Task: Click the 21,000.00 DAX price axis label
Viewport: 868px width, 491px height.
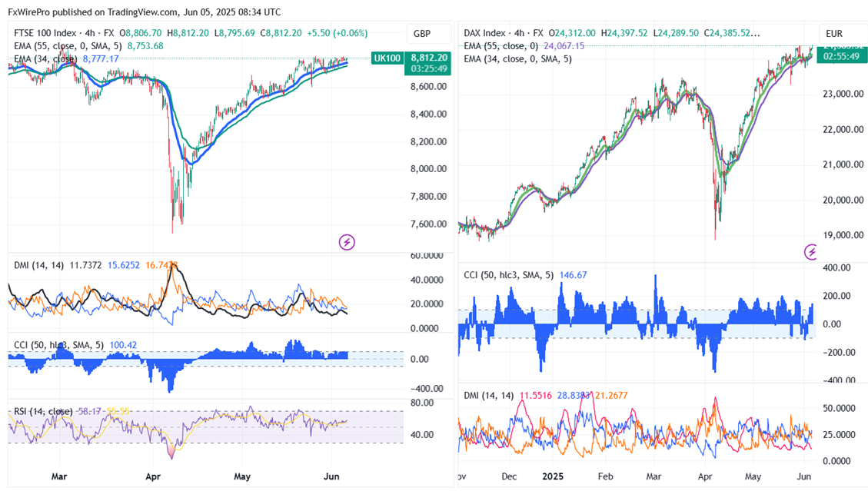Action: coord(843,164)
